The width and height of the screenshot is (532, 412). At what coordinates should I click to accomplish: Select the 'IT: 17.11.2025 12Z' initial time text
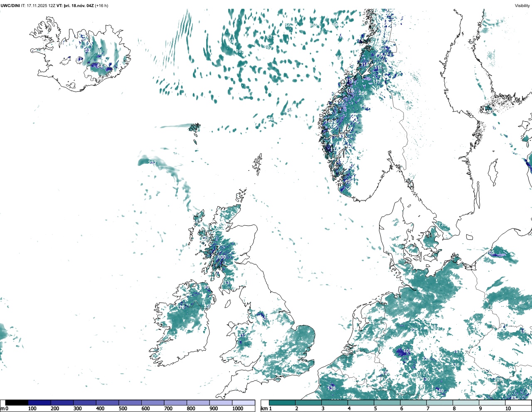pyautogui.click(x=38, y=5)
